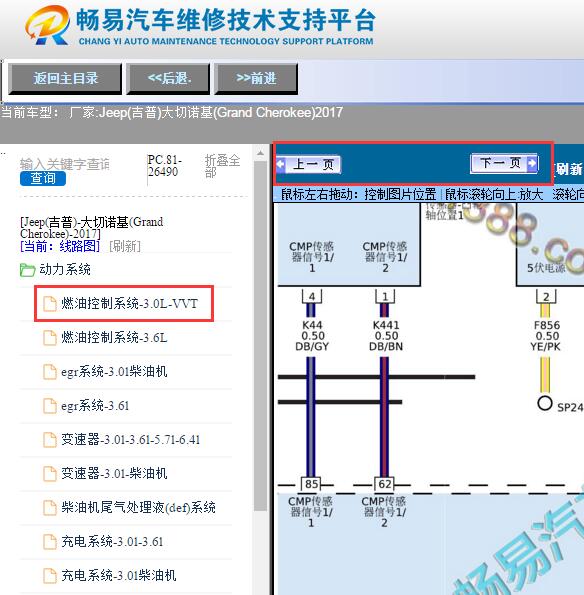Click wire label K441 0.50 DB/BN
Viewport: 584px width, 595px height.
coord(386,336)
